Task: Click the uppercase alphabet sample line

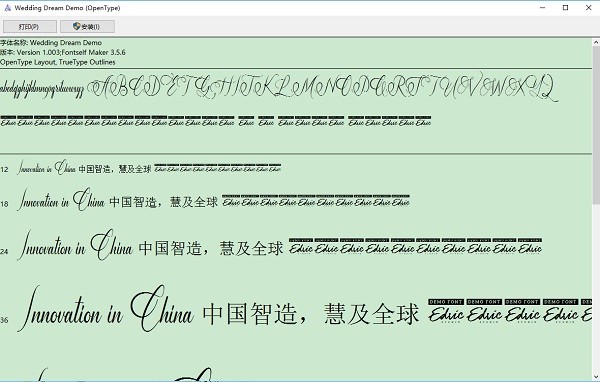Action: tap(323, 87)
